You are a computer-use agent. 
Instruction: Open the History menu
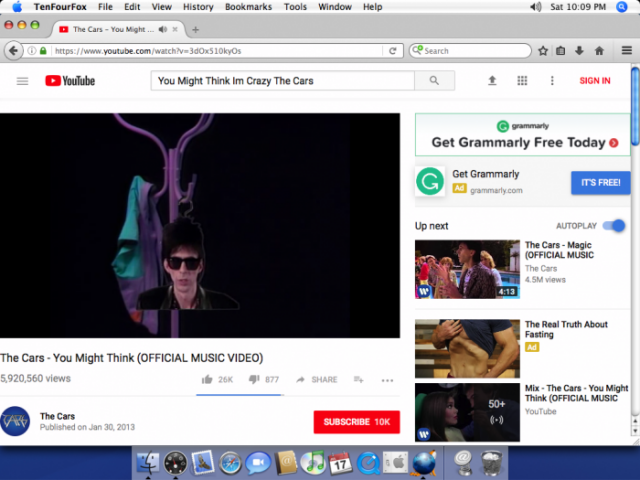click(x=198, y=7)
